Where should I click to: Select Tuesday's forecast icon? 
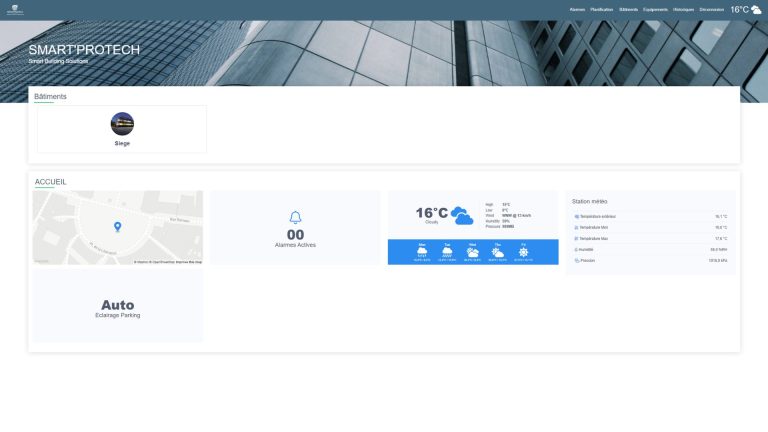pos(447,252)
